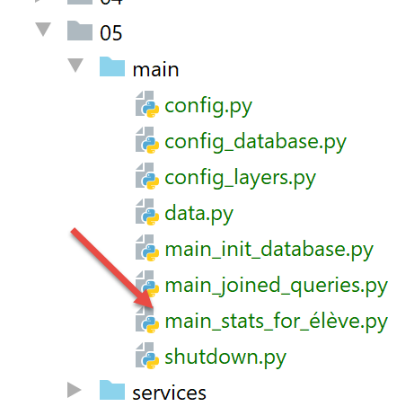
Task: Select the services folder label
Action: [169, 393]
